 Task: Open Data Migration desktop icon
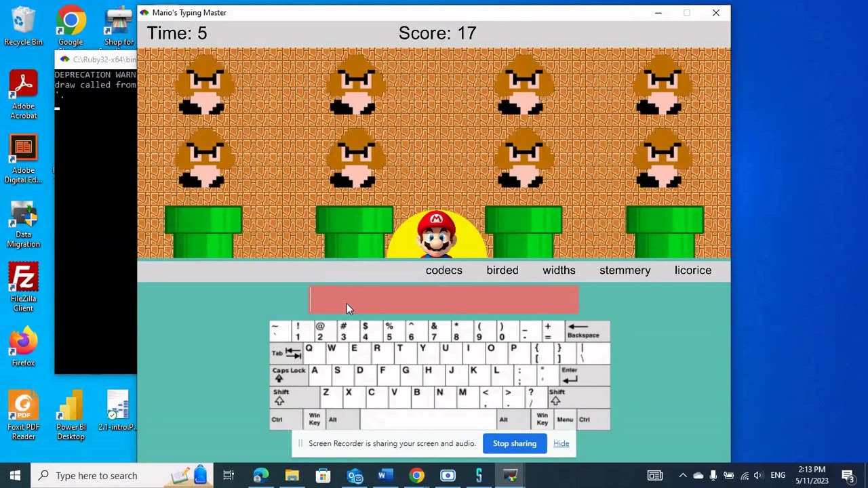23,224
